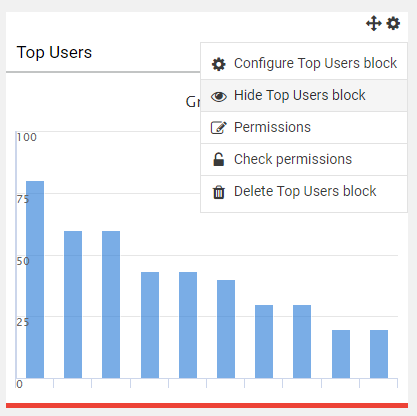
Task: Click the third bar in the chart
Action: coord(111,305)
